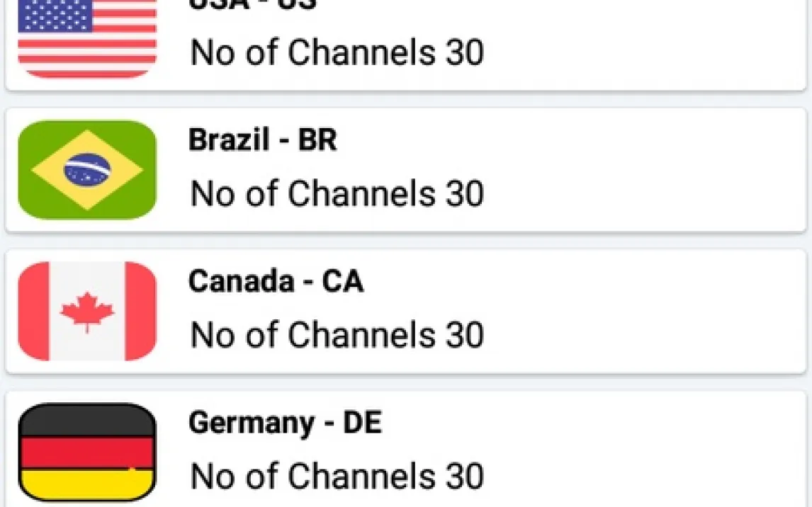The image size is (812, 507).
Task: Open the Germany card via its empty right side
Action: (638, 450)
